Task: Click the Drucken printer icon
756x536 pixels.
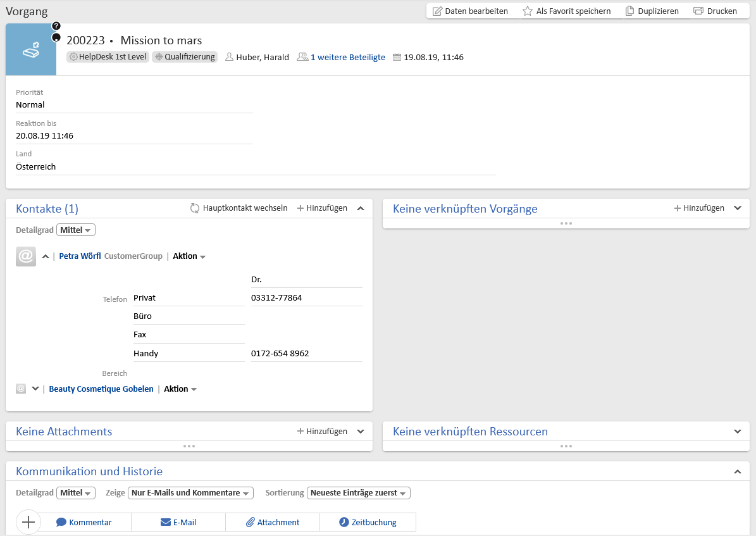Action: click(698, 11)
